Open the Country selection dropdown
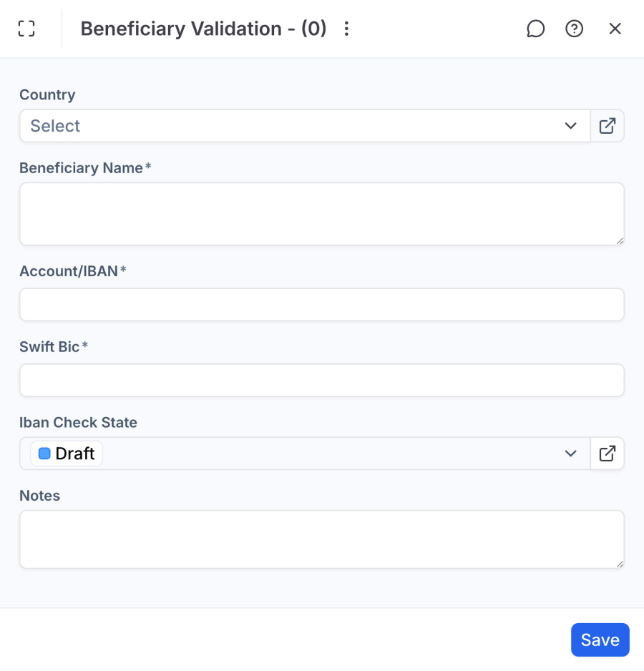 [301, 125]
